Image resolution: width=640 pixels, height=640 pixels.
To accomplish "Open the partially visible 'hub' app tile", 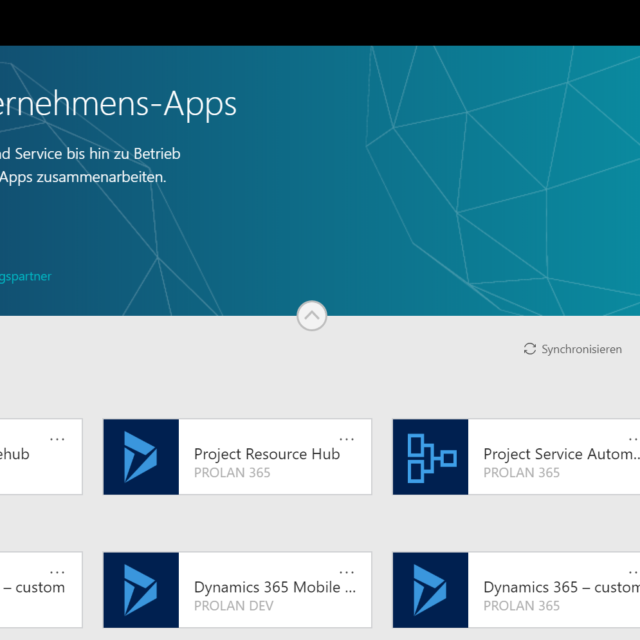I will 41,457.
